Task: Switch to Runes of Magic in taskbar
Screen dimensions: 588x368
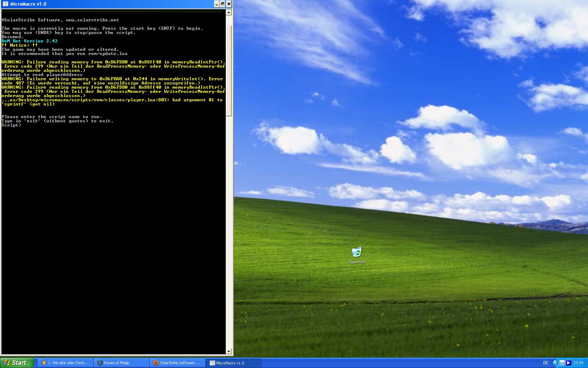Action: pos(121,363)
